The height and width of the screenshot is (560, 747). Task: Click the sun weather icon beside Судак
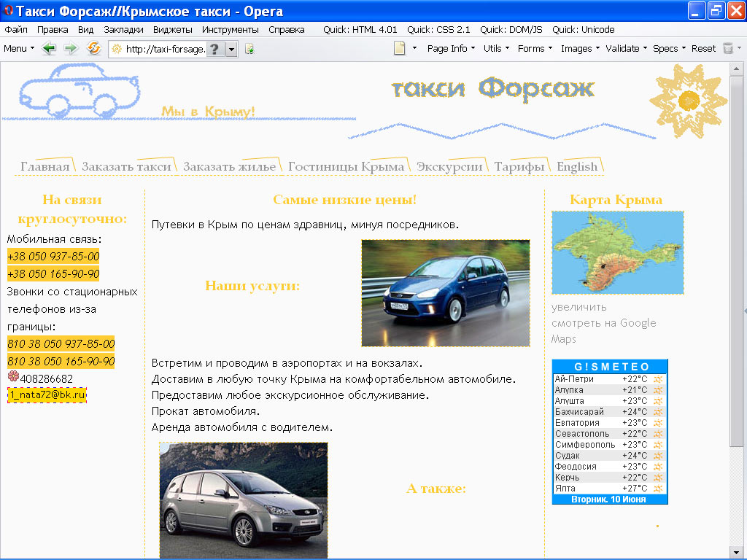point(659,456)
